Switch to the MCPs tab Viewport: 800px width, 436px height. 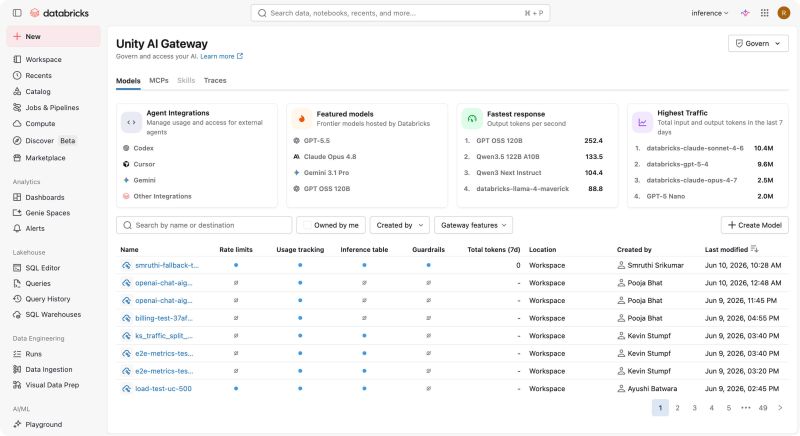tap(159, 81)
